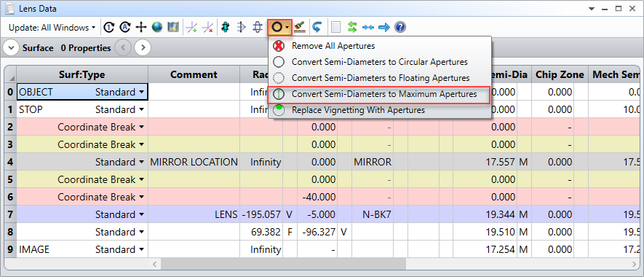Image resolution: width=644 pixels, height=277 pixels.
Task: Select row header 7
Action: tap(10, 214)
